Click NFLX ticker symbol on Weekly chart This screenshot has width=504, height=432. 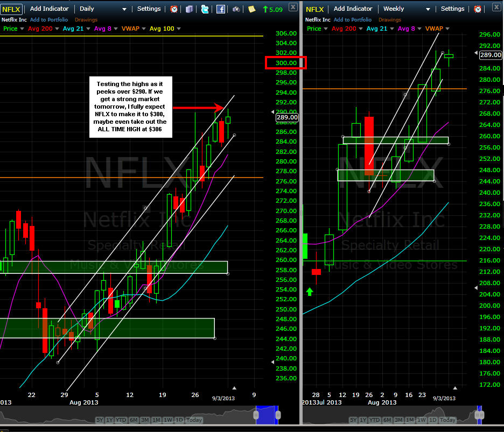pyautogui.click(x=314, y=9)
